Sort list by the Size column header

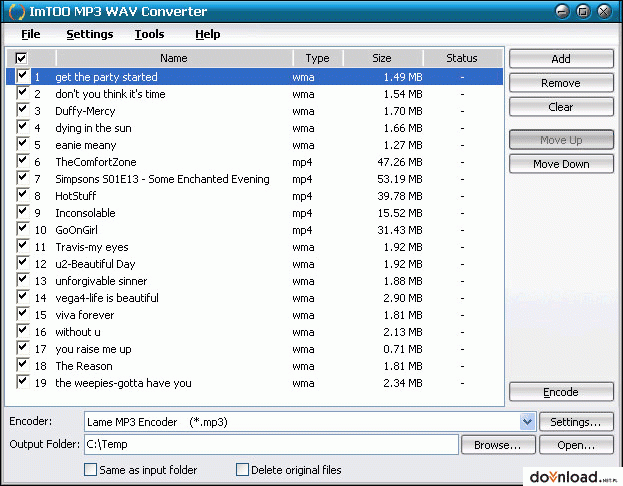coord(382,58)
